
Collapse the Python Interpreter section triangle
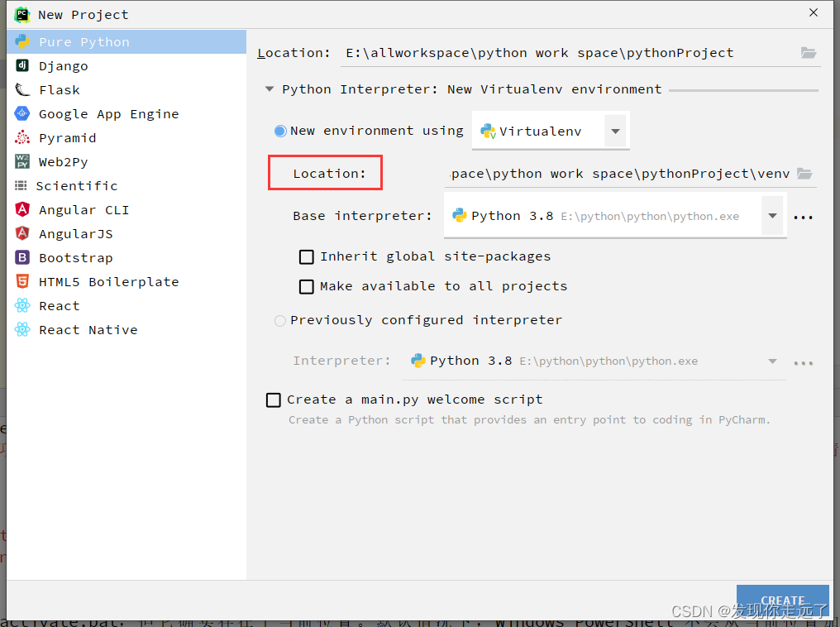tap(270, 89)
